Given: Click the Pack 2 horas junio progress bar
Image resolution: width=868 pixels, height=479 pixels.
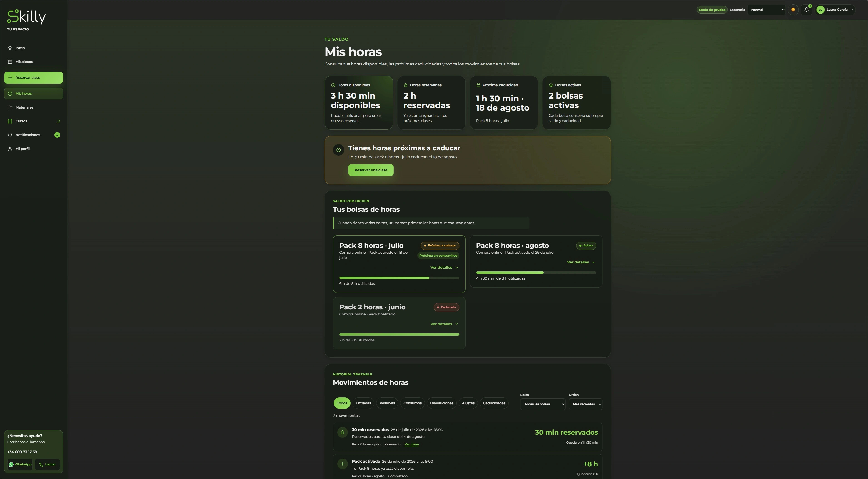Looking at the screenshot, I should pos(399,335).
